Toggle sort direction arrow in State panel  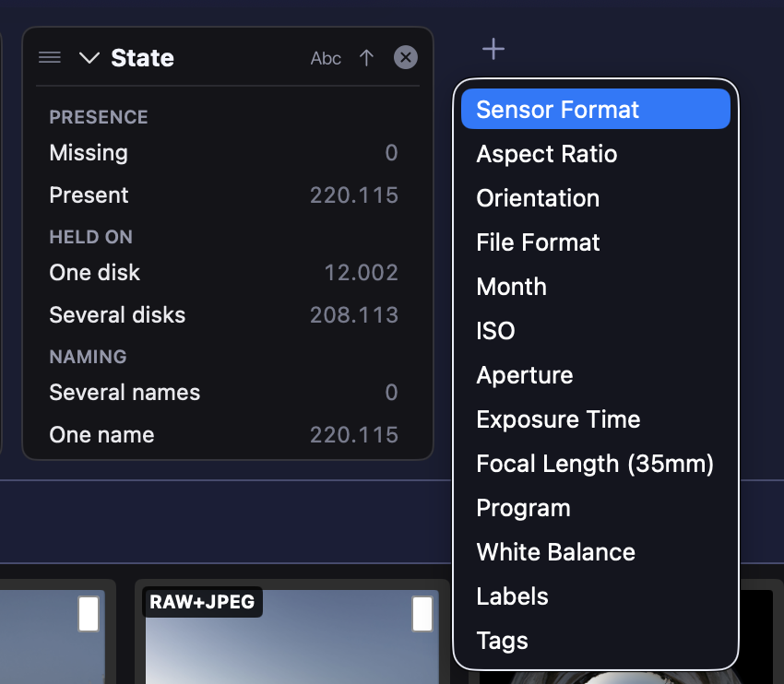click(366, 58)
